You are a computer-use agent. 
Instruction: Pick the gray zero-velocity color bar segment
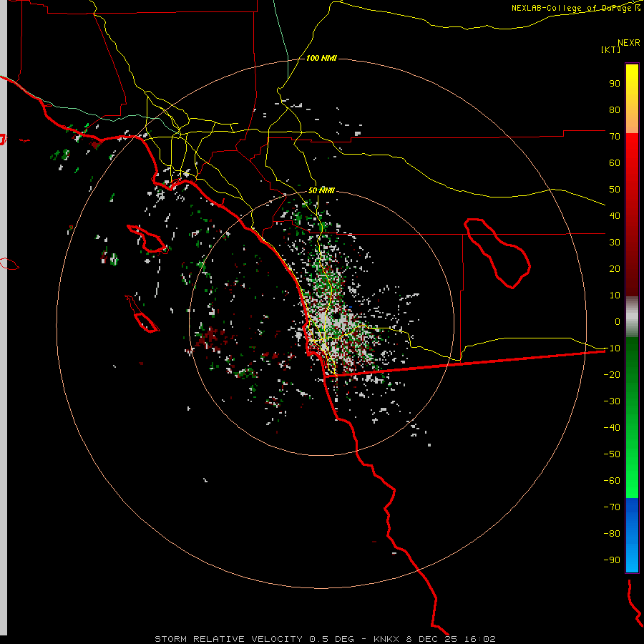(632, 317)
